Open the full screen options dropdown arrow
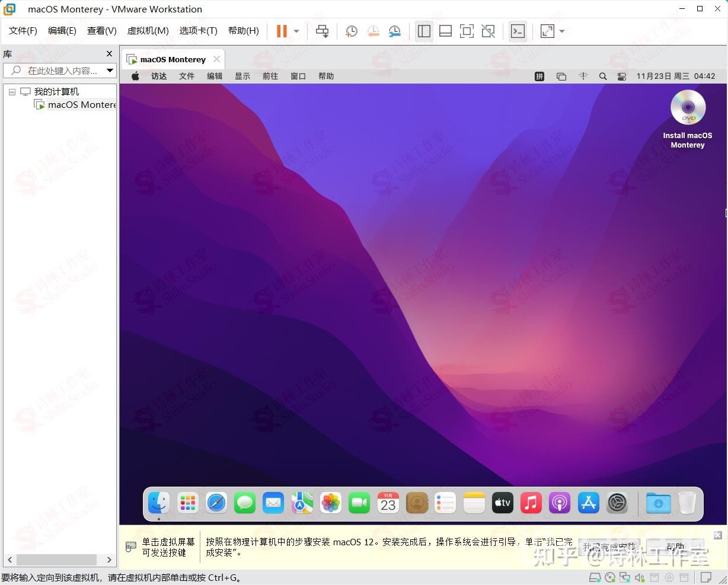Viewport: 728px width, 585px height. (x=561, y=31)
